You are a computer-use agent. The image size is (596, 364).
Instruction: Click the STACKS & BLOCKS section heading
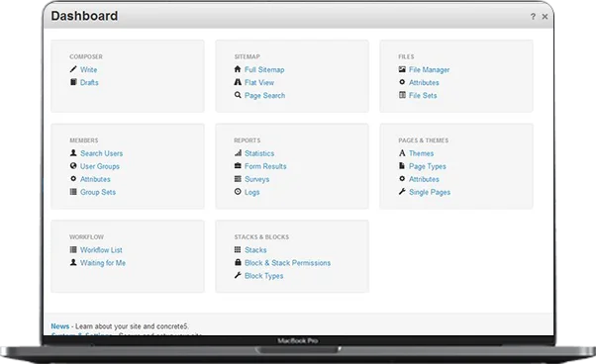(261, 236)
